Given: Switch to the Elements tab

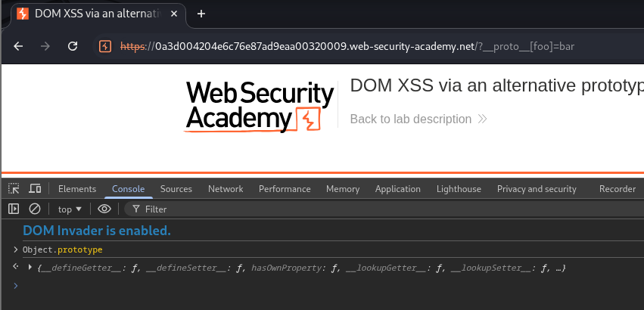Looking at the screenshot, I should [77, 189].
